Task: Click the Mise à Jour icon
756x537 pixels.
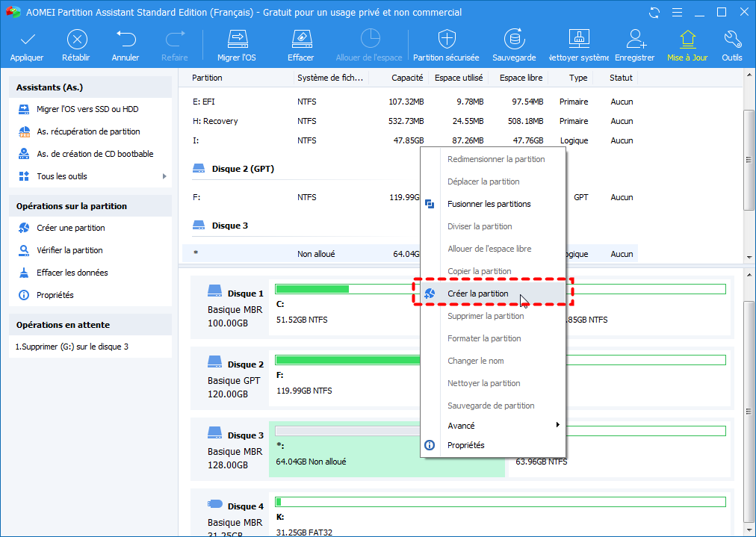Action: [687, 40]
